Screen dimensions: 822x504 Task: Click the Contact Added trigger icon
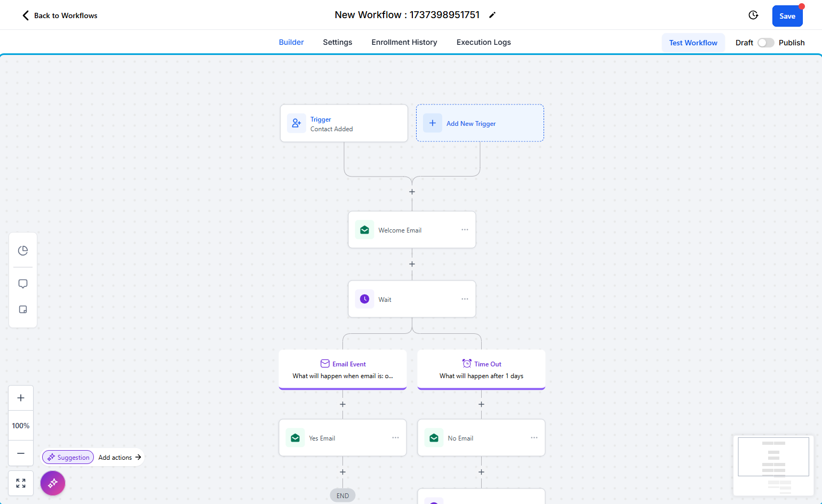coord(297,123)
